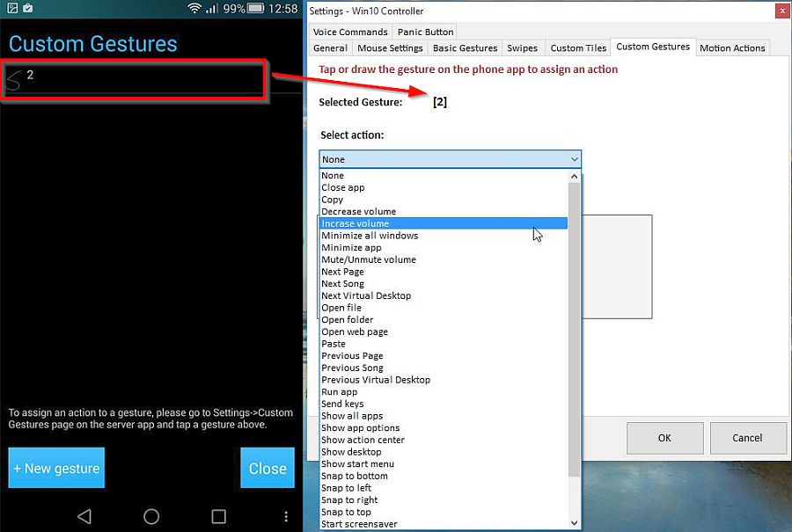This screenshot has width=792, height=532.
Task: Switch to the Voice Commands tab
Action: 350,32
